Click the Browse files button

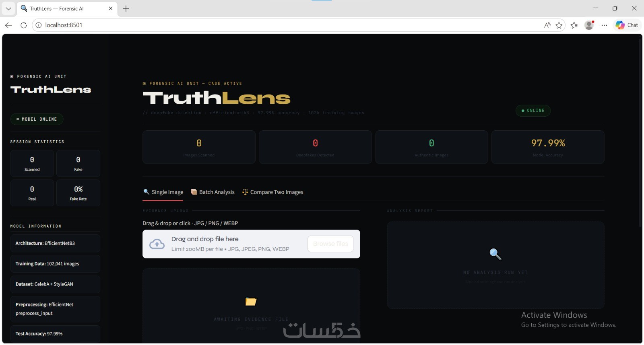coord(330,244)
